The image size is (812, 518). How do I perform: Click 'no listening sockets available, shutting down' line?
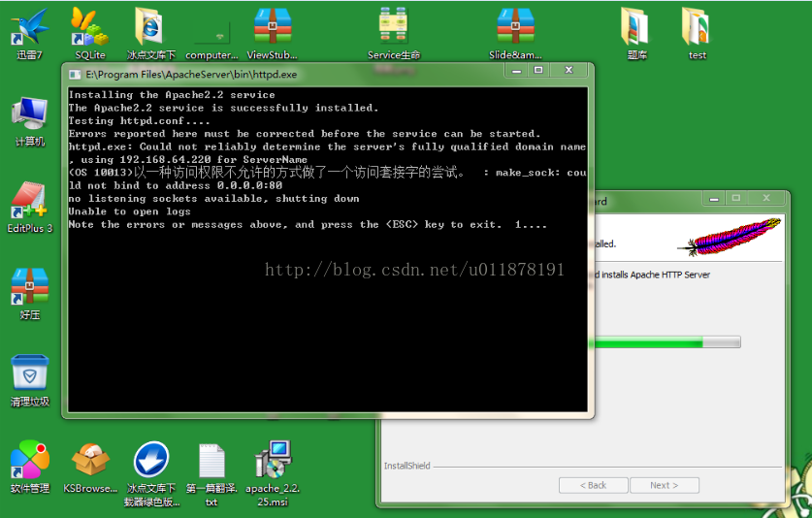(213, 199)
